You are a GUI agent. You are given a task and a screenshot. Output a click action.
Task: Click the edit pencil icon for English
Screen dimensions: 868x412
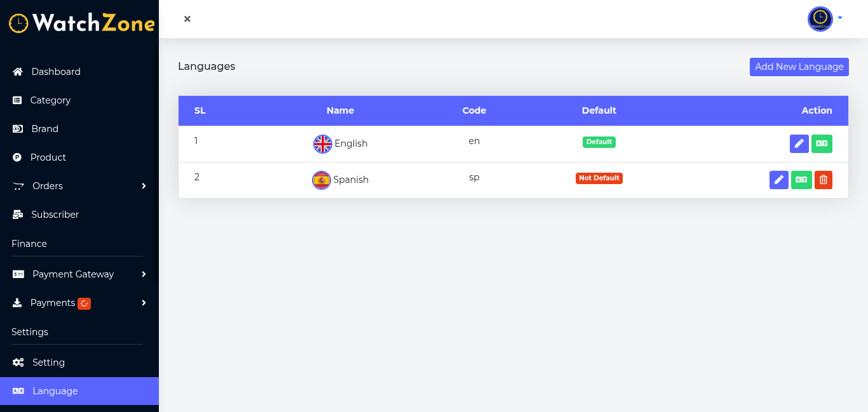click(x=799, y=144)
